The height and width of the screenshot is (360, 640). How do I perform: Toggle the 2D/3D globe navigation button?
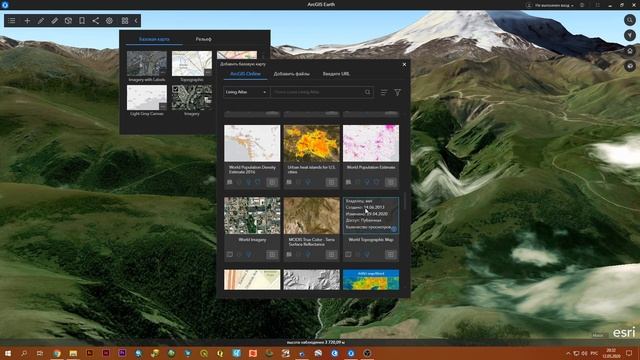coord(630,66)
